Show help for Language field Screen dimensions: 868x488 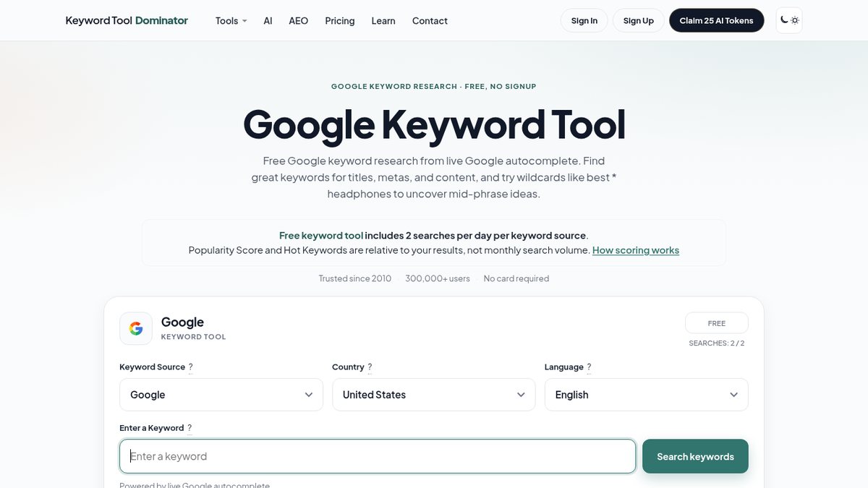point(589,367)
